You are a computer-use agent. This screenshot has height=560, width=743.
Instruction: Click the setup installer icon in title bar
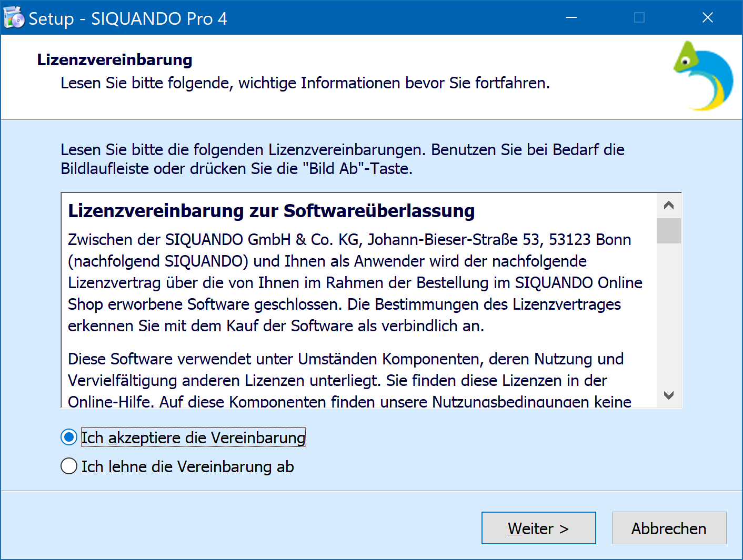(x=14, y=18)
